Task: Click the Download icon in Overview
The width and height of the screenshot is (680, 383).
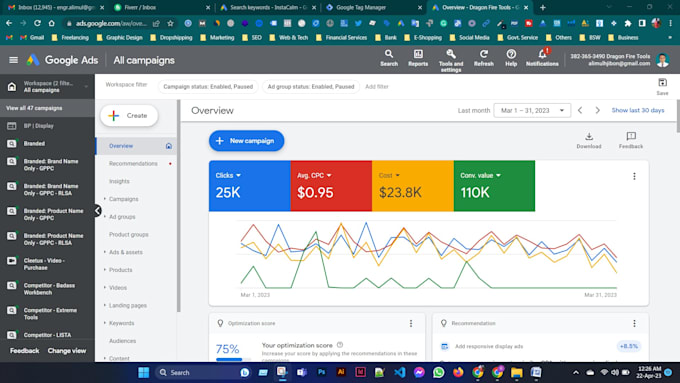Action: pos(588,137)
